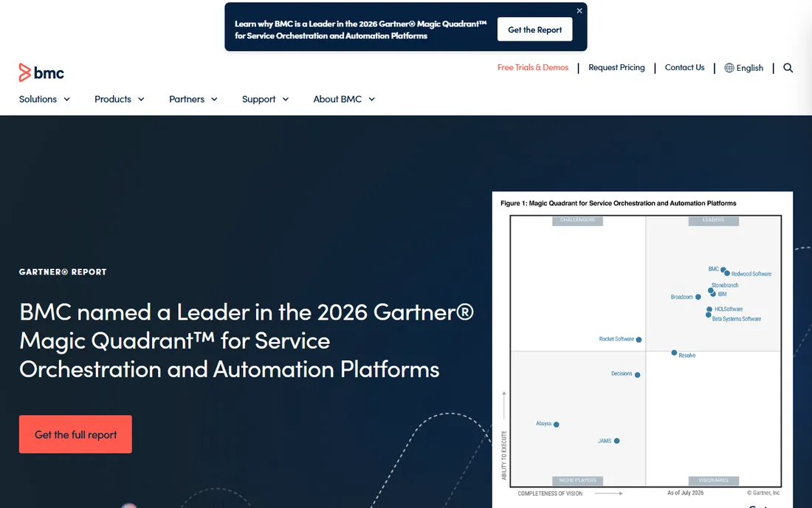
Task: Click the banner text about 2026 Gartner
Action: 360,30
